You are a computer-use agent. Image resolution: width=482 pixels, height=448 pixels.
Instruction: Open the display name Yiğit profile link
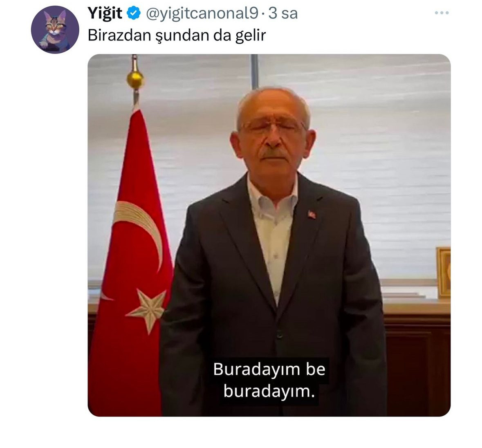point(105,13)
